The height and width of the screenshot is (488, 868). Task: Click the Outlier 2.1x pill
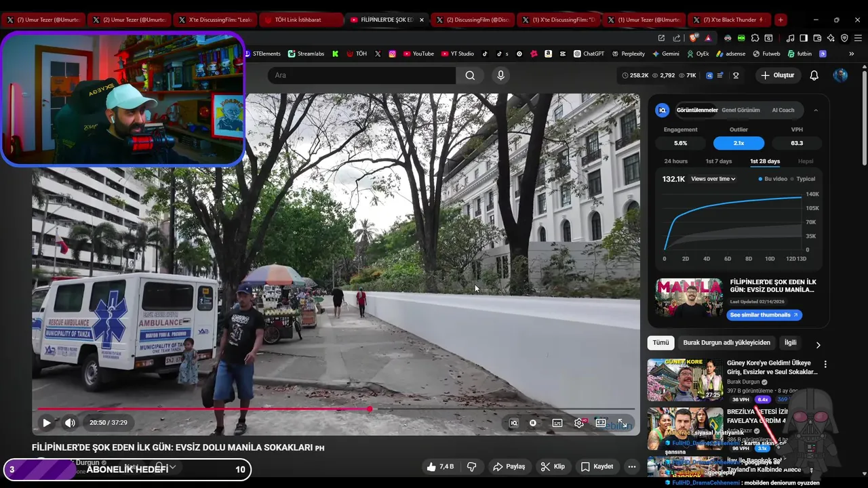click(x=738, y=143)
